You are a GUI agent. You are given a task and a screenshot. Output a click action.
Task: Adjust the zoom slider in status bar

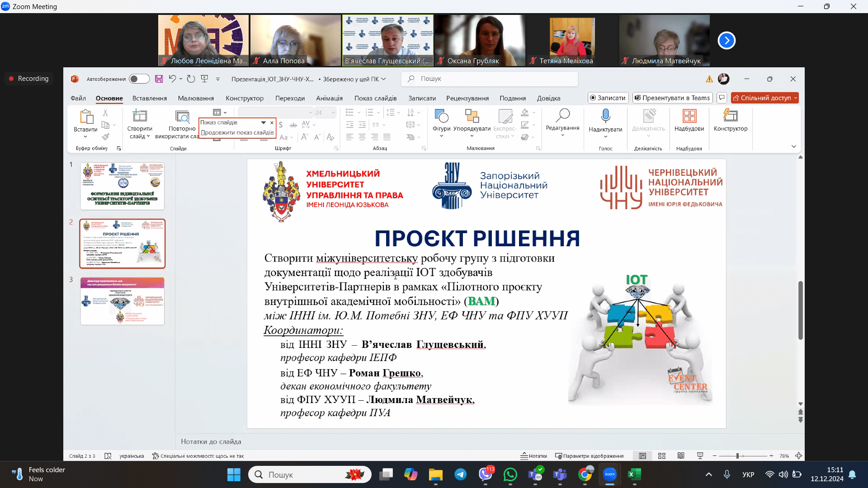tap(737, 456)
